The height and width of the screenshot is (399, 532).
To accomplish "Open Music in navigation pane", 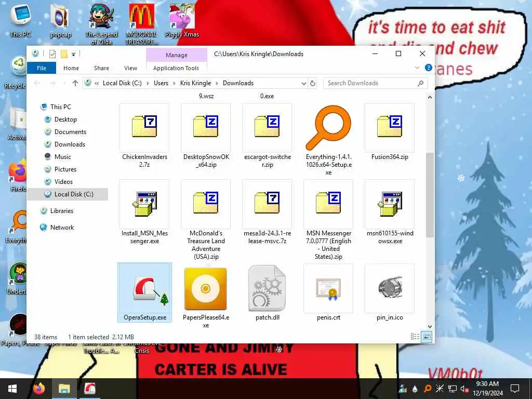I will point(62,157).
